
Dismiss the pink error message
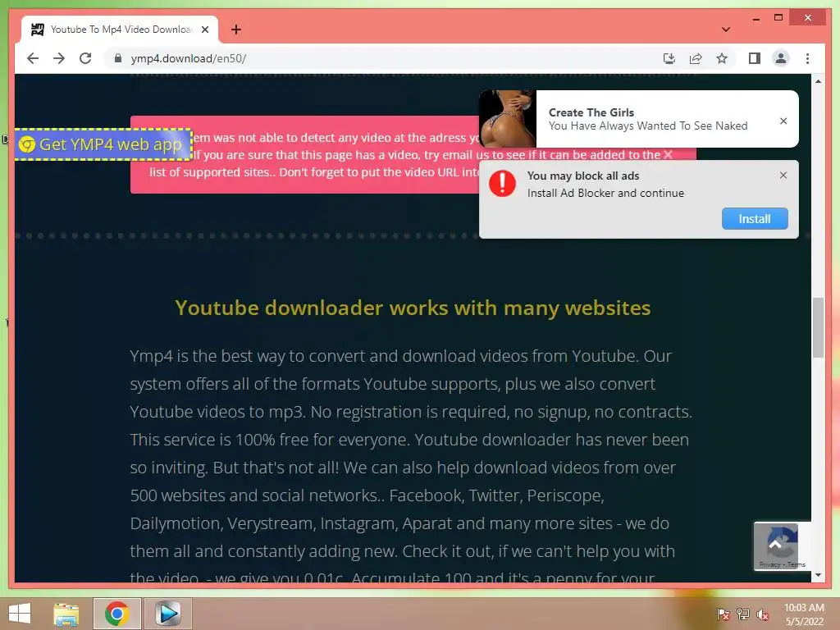point(668,154)
